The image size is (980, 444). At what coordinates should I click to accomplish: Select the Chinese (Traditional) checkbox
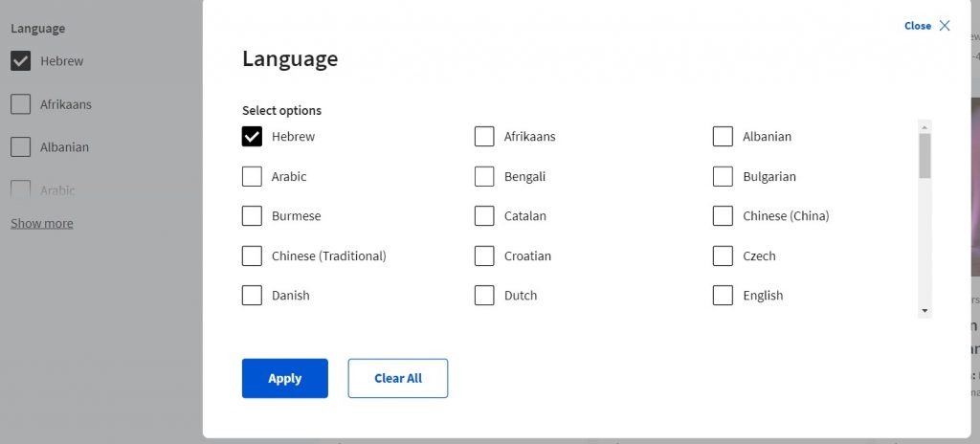(x=252, y=255)
